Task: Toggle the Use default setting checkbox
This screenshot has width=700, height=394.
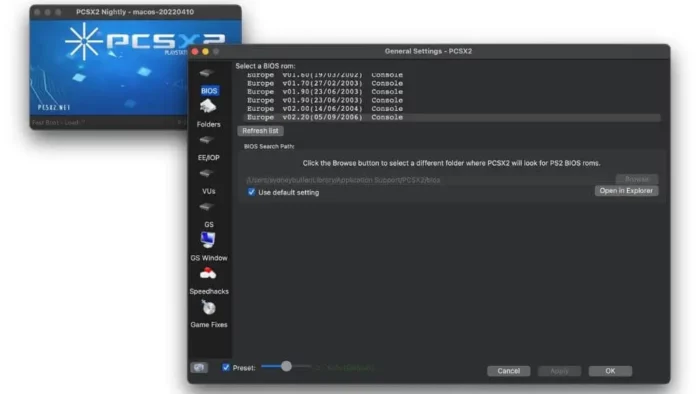Action: (x=251, y=192)
